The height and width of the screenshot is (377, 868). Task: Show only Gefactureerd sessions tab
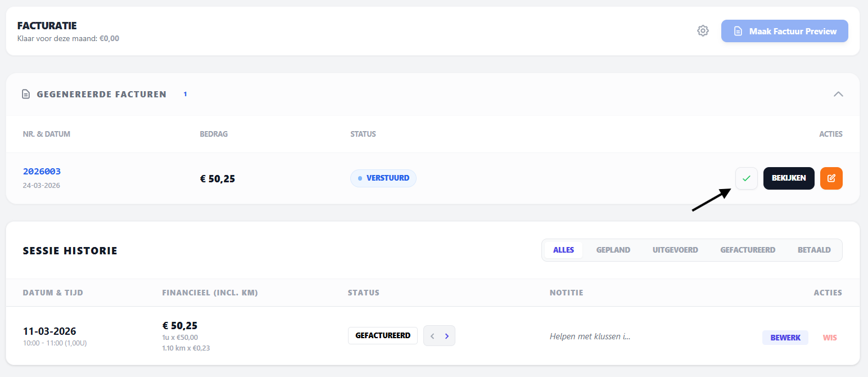click(747, 250)
